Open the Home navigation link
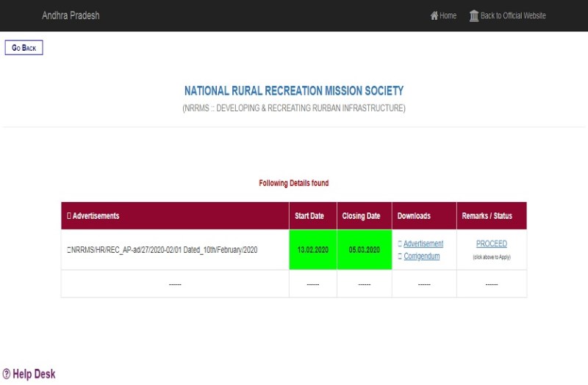 [448, 15]
